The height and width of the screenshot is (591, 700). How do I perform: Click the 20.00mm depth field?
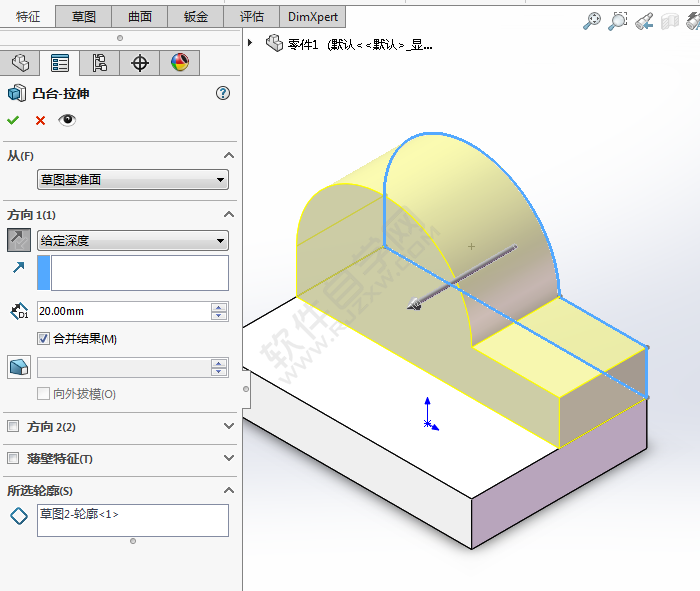[x=124, y=311]
